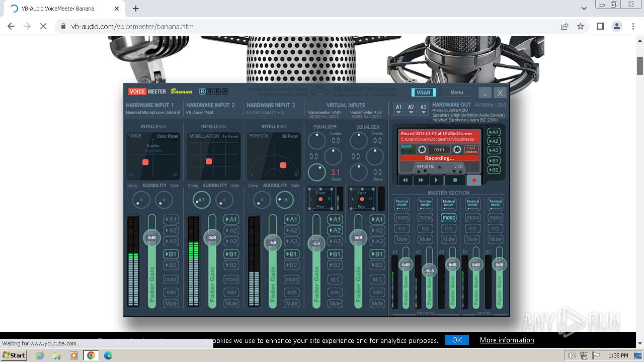Click the VBAN button
This screenshot has height=362, width=644.
[424, 93]
